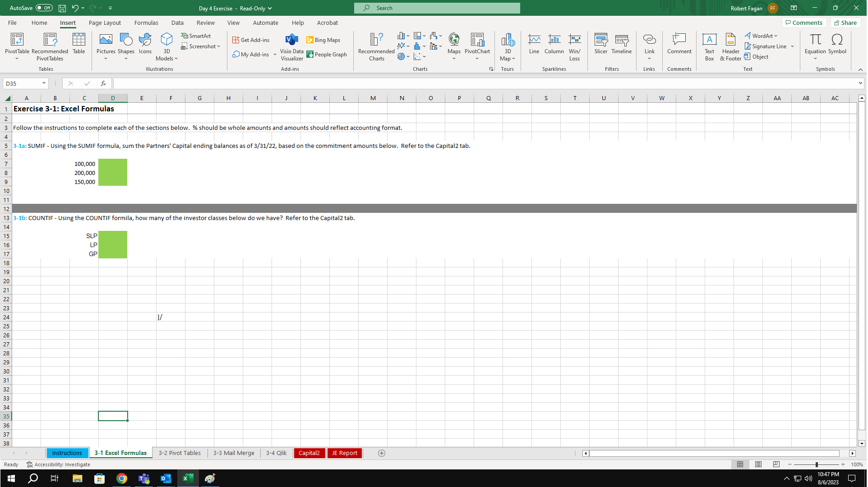This screenshot has height=487, width=868.
Task: Expand the Name Box dropdown
Action: (x=44, y=83)
